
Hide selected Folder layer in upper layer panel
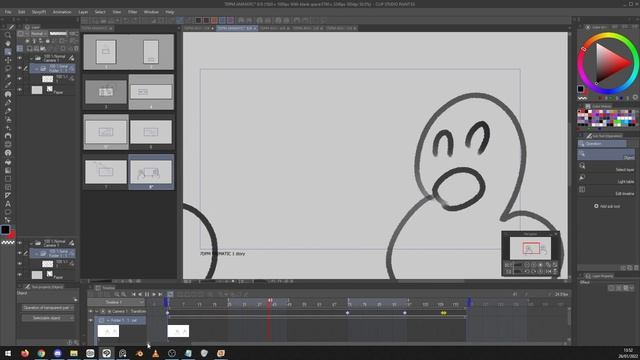click(20, 68)
